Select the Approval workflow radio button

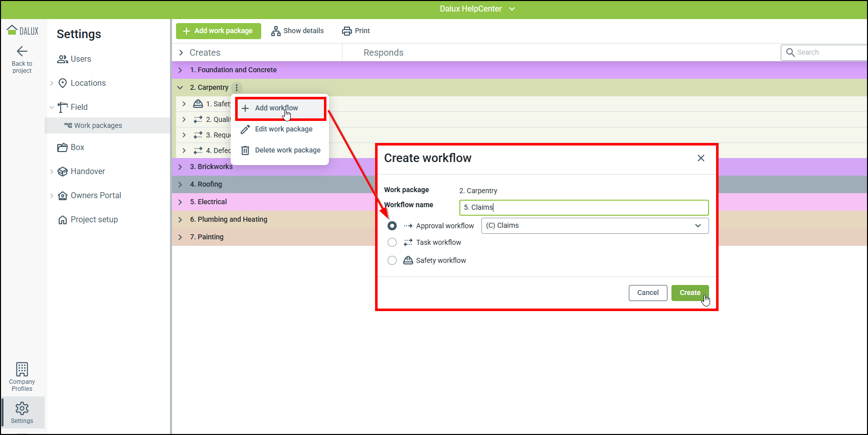coord(392,226)
